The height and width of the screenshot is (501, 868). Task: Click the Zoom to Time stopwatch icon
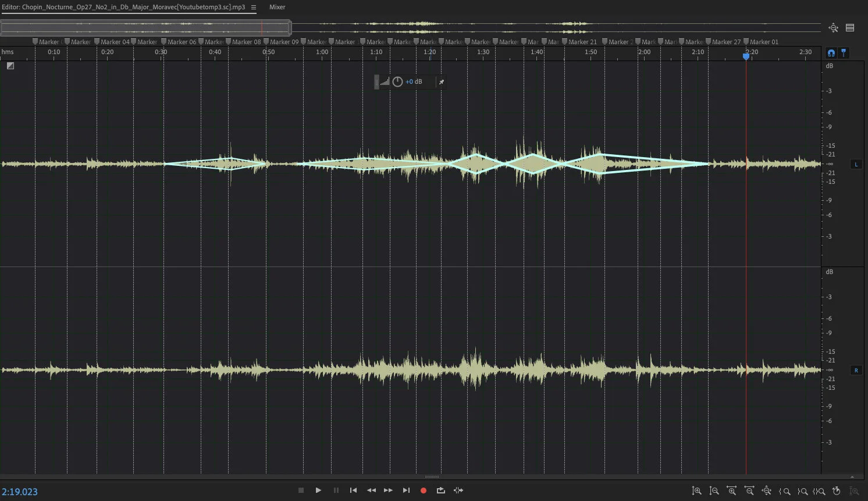click(837, 491)
